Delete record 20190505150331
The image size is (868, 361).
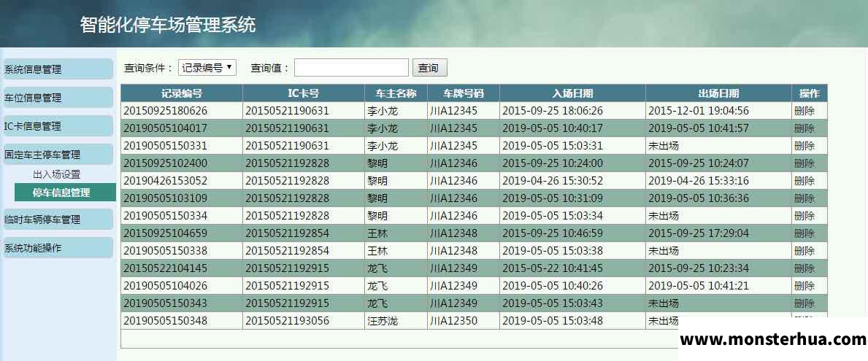804,146
